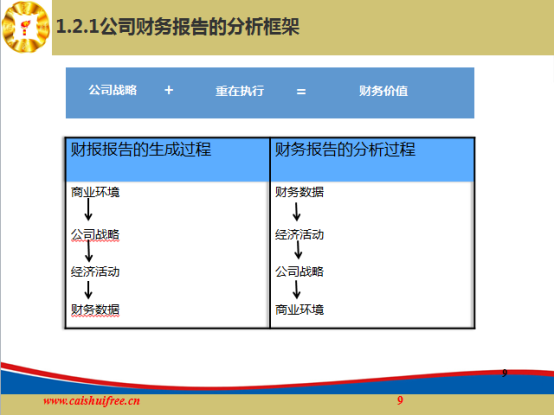Click arrow below 财务数据 in right column
This screenshot has height=415, width=554.
click(x=297, y=212)
